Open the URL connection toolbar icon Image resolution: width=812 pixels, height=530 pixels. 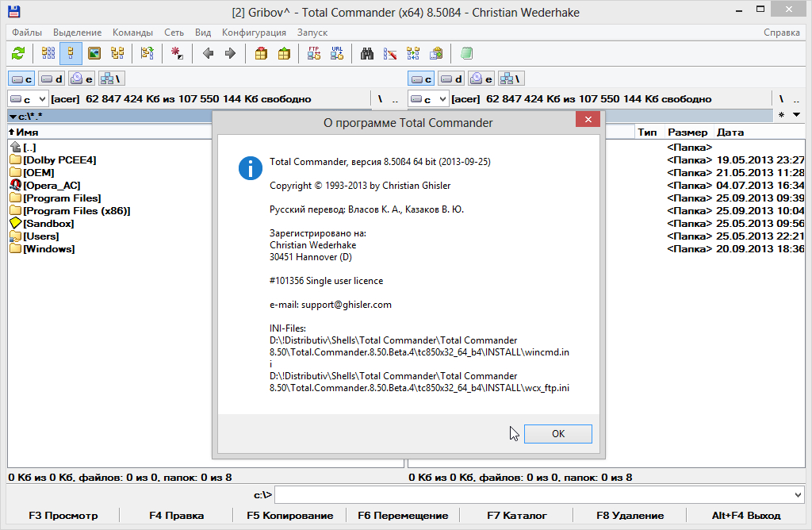[337, 54]
